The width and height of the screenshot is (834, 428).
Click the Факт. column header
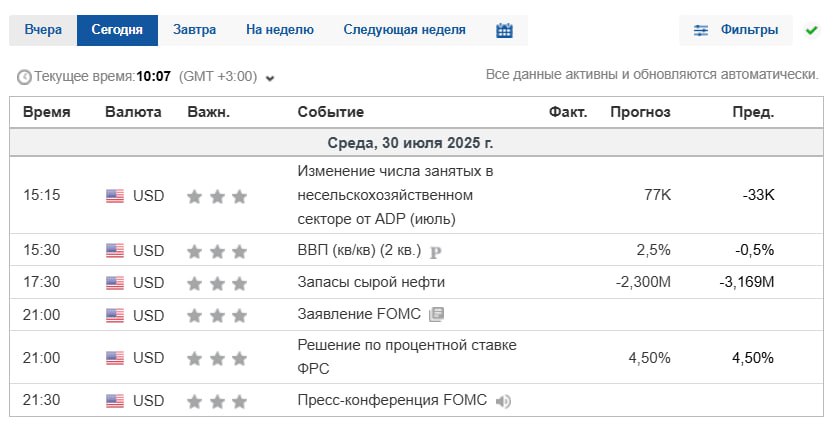point(568,112)
